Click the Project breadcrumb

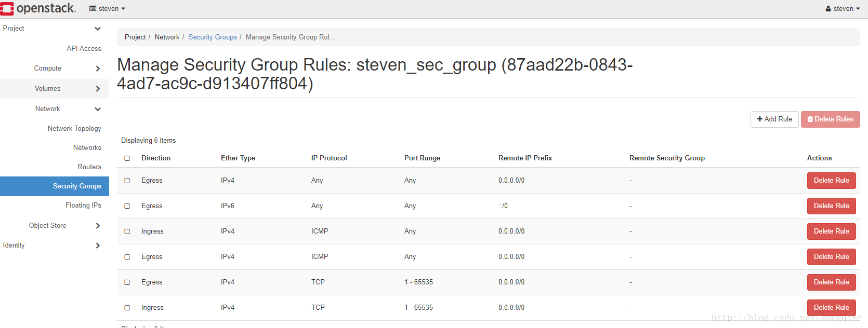tap(135, 37)
